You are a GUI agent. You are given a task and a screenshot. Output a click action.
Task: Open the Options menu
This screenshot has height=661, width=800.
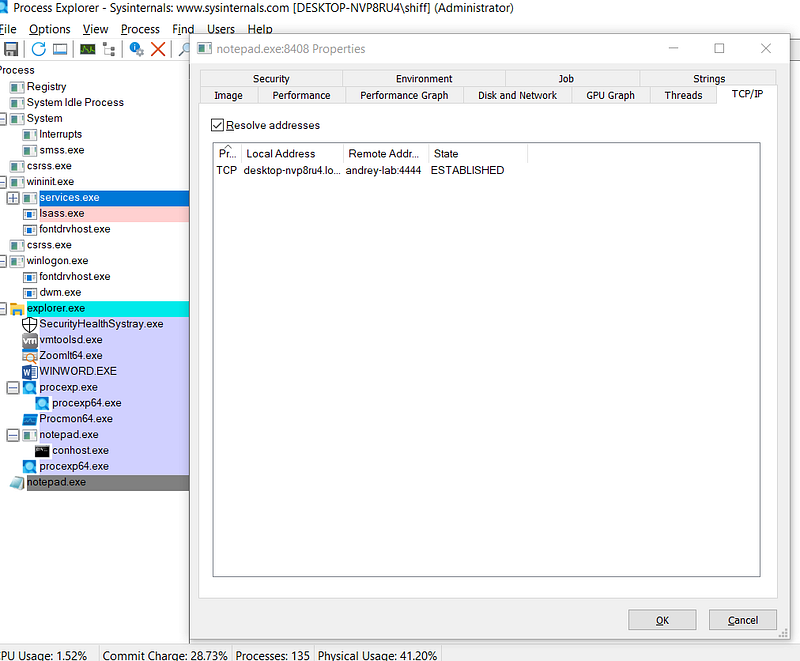pos(49,29)
